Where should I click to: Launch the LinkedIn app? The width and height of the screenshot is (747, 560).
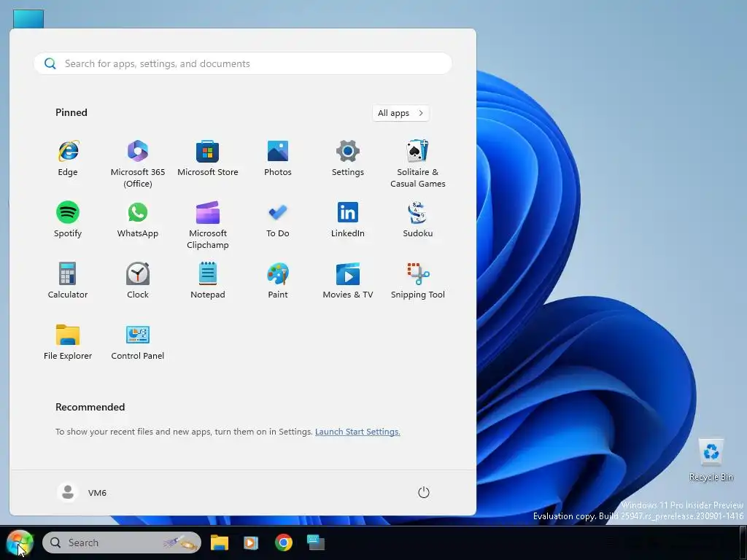(x=348, y=219)
